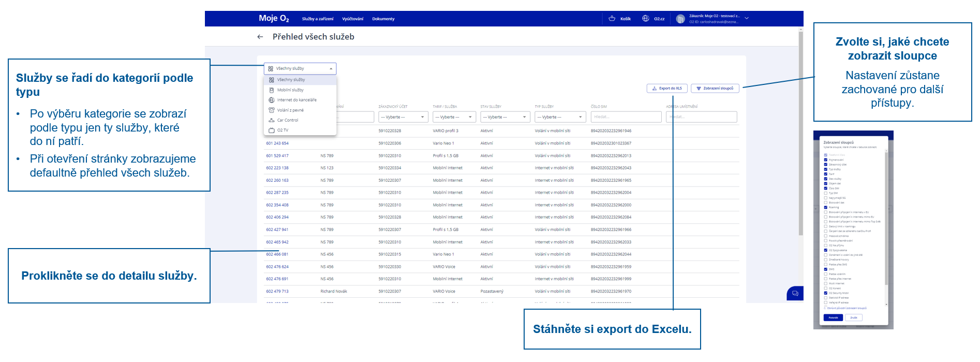Click the customer building avatar icon

[680, 19]
